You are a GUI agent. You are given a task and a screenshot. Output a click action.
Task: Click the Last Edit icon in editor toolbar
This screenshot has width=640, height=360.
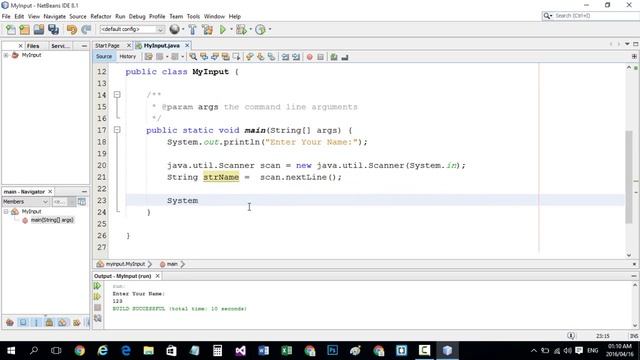point(149,57)
